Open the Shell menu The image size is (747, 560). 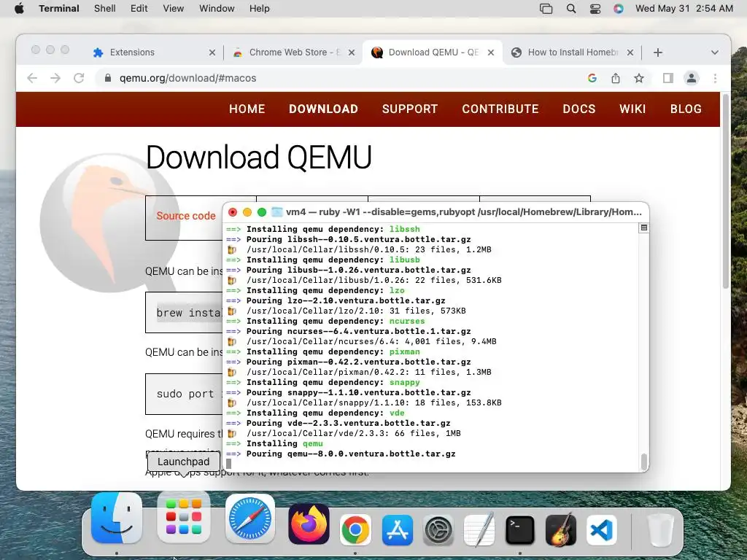tap(105, 9)
